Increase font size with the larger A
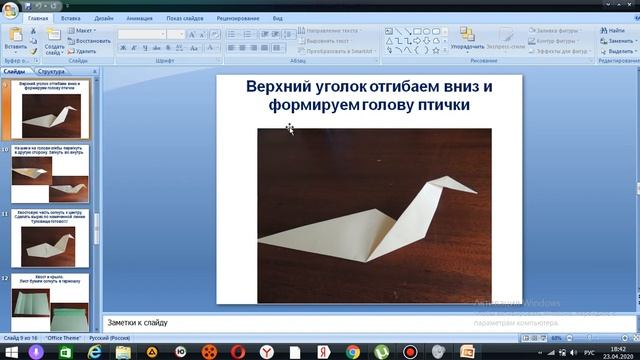Viewport: 640px width, 360px height. tap(192, 35)
